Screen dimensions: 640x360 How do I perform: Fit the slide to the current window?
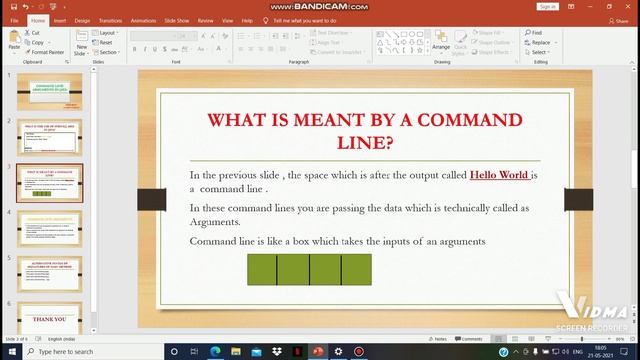tap(632, 339)
